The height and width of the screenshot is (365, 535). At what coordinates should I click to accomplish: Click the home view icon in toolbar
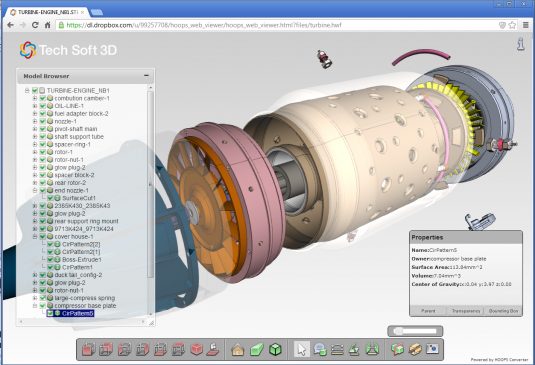237,350
